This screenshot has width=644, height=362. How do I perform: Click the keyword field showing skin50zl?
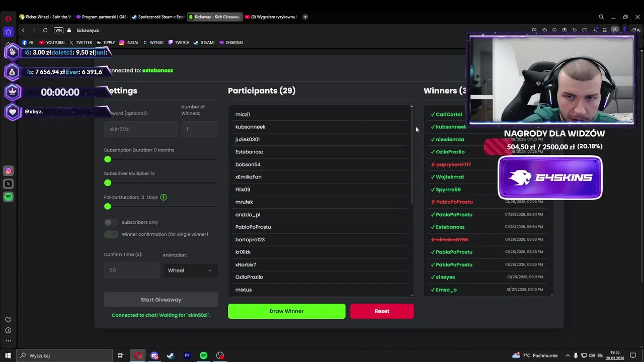pyautogui.click(x=141, y=129)
